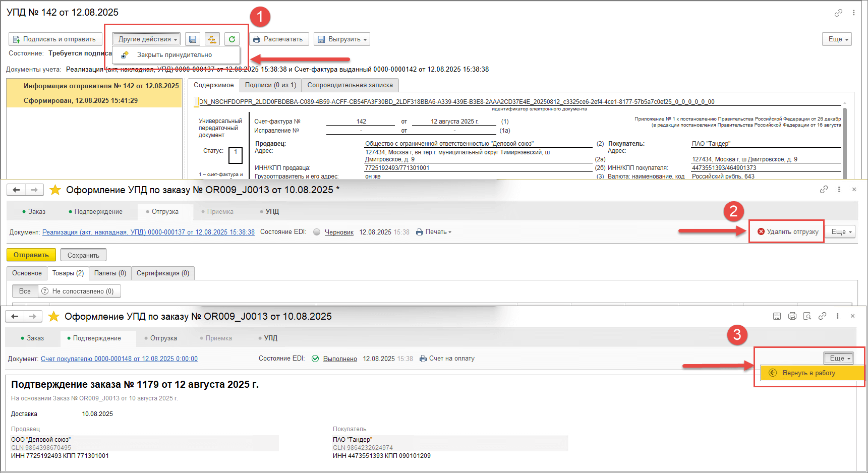Click the green refresh icon

tap(232, 39)
